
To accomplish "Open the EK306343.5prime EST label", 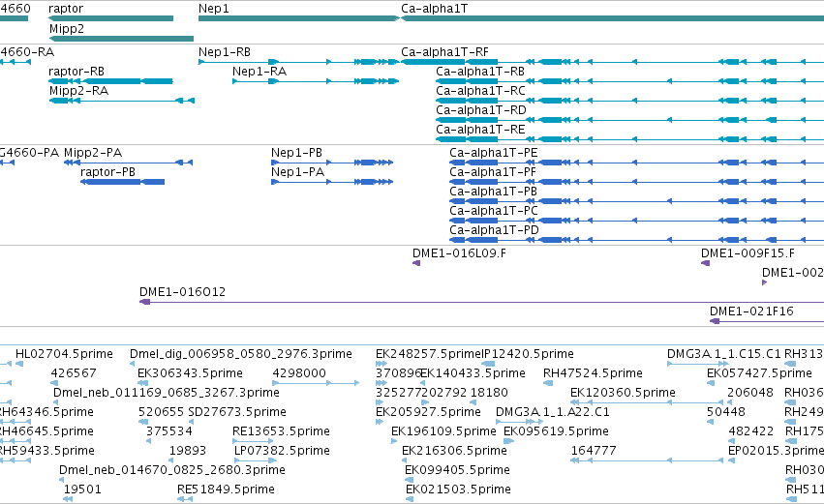I will coord(190,373).
